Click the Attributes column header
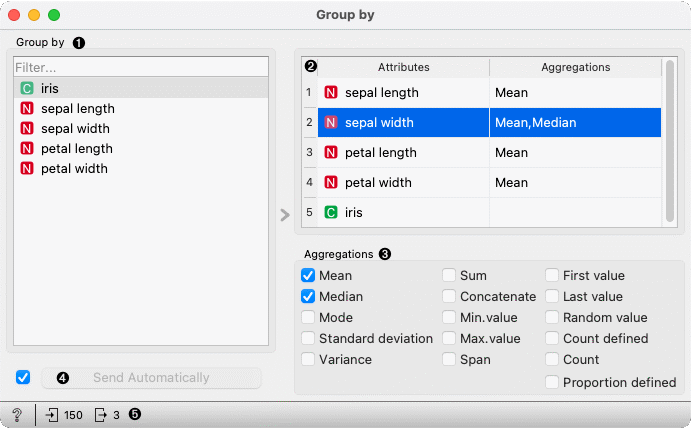This screenshot has height=430, width=693. (x=404, y=67)
